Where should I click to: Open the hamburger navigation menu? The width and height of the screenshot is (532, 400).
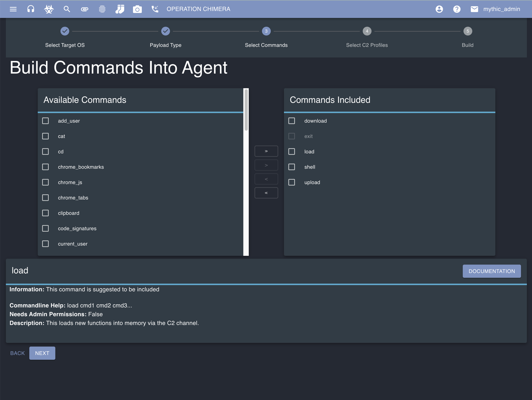[x=13, y=9]
